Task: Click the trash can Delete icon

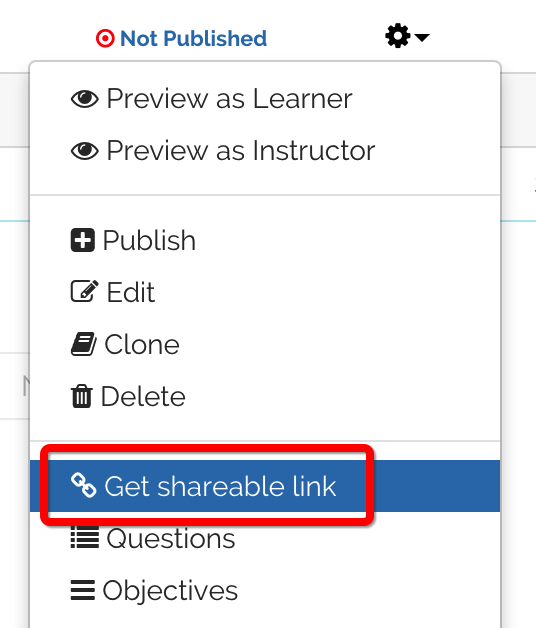Action: pyautogui.click(x=82, y=396)
